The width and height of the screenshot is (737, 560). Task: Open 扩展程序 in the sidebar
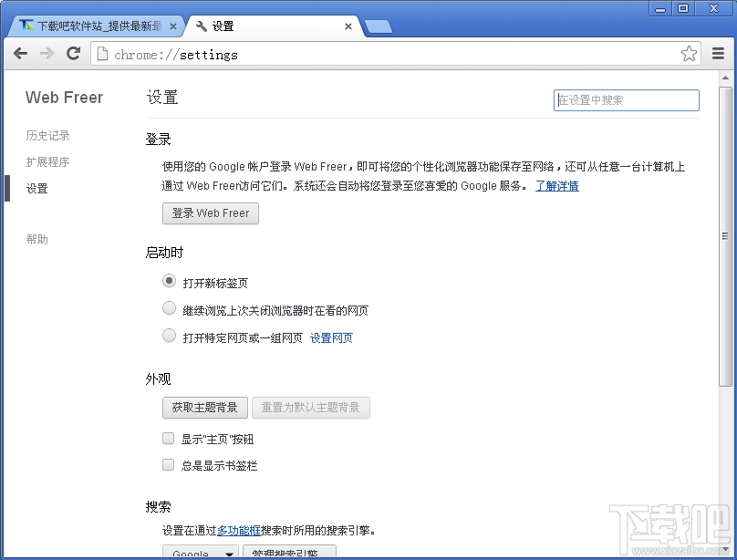click(x=47, y=162)
